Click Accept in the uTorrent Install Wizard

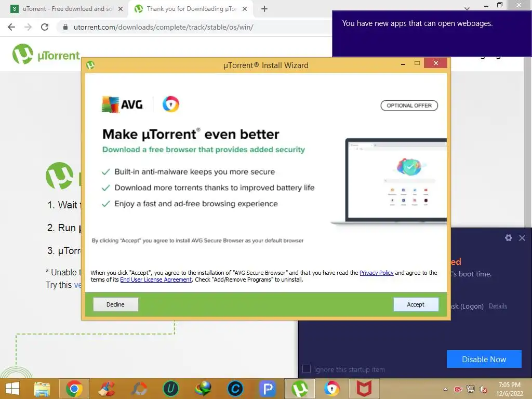pos(416,304)
